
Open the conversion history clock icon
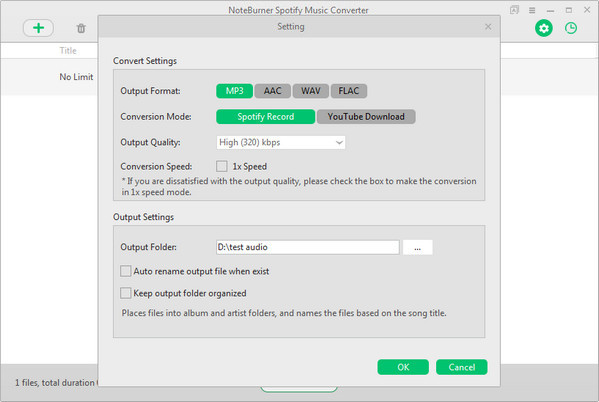click(571, 28)
